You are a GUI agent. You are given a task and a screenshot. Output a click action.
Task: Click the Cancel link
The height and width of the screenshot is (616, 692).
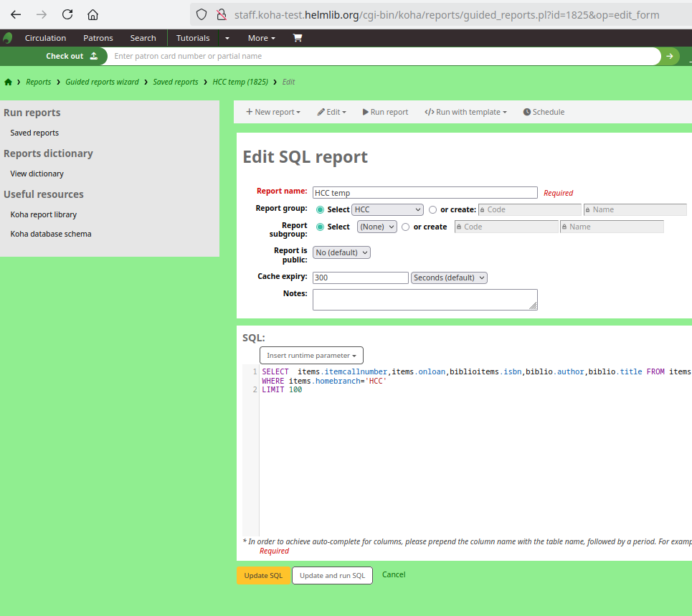click(394, 574)
